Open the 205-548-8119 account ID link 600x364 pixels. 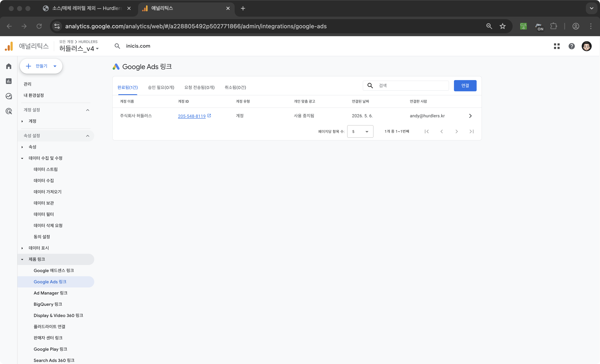(x=192, y=116)
